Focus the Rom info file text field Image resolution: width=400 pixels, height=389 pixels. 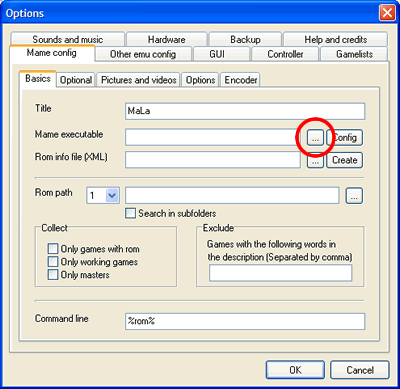click(213, 160)
